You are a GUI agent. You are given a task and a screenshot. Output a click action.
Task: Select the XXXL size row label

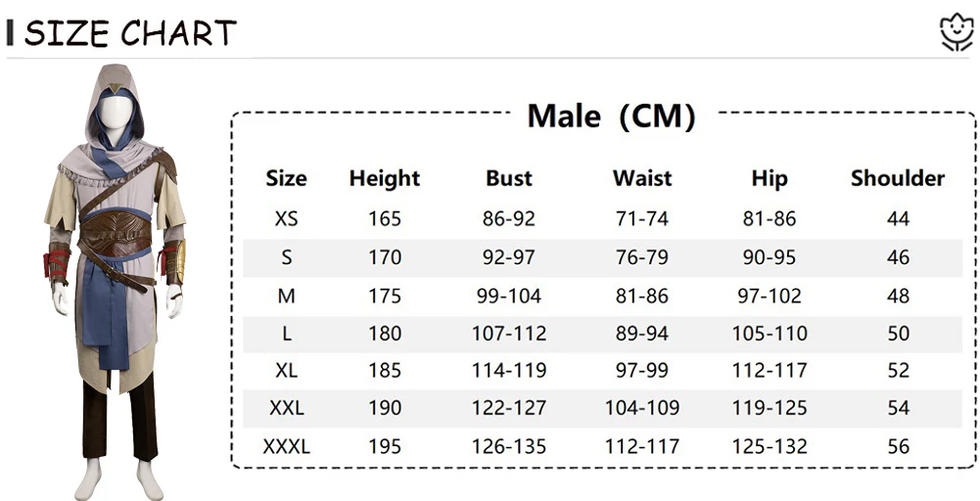pyautogui.click(x=286, y=447)
